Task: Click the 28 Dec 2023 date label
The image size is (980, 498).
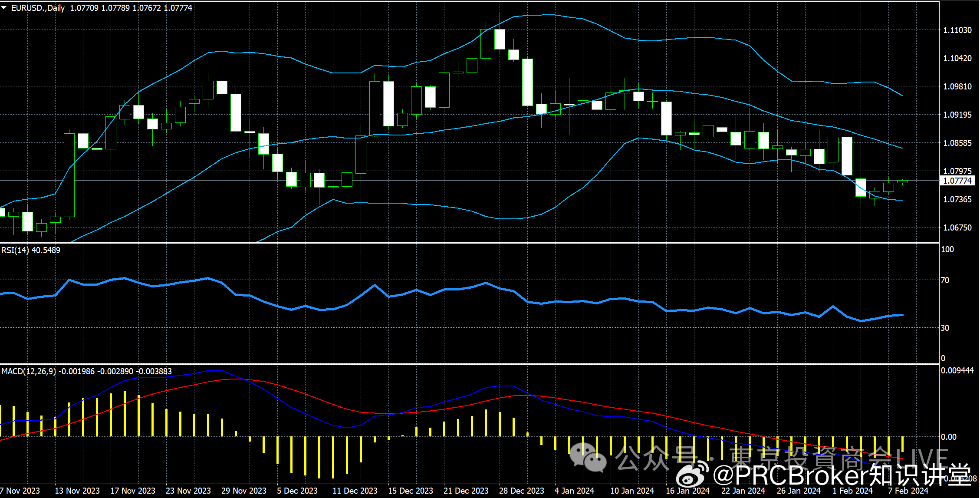Action: point(522,491)
